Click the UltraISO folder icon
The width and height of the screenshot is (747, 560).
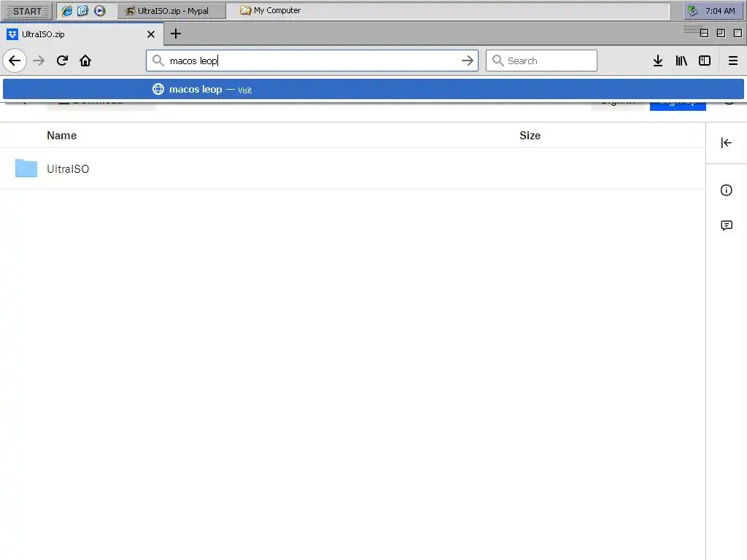point(26,168)
